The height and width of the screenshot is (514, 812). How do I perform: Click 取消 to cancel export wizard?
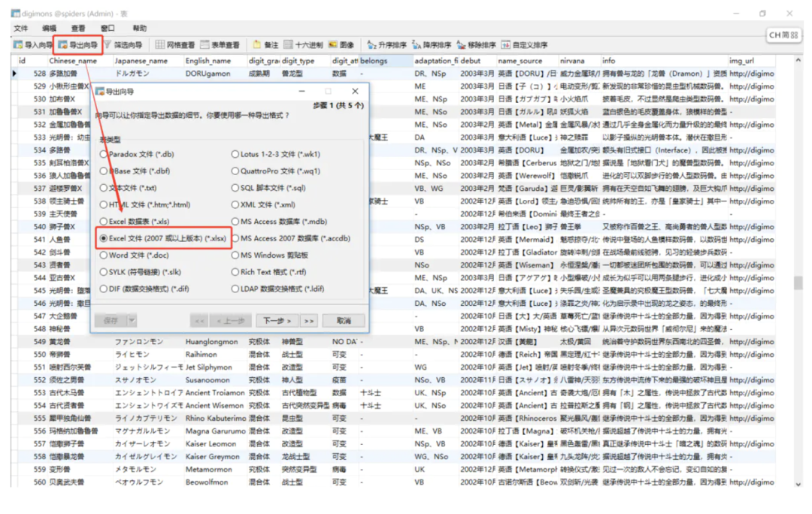344,321
